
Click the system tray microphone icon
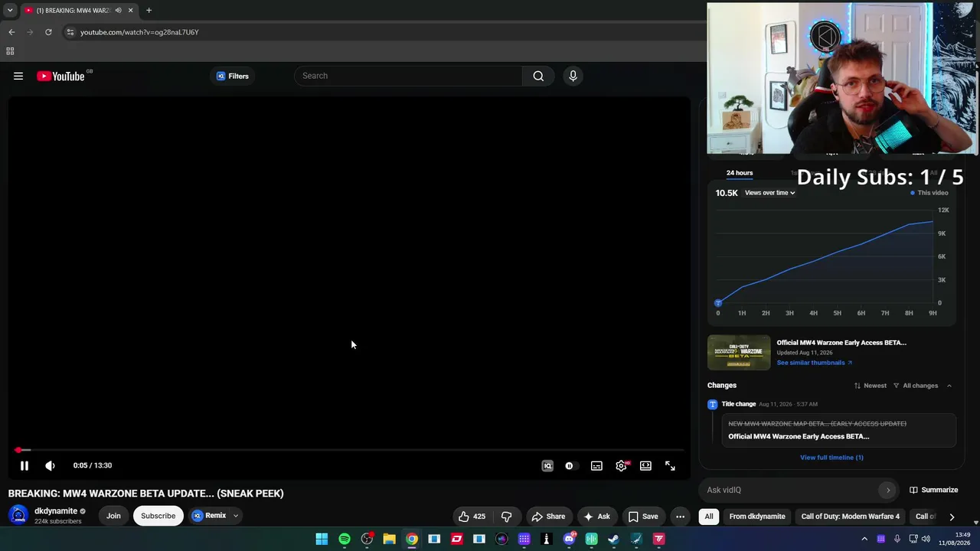[897, 539]
